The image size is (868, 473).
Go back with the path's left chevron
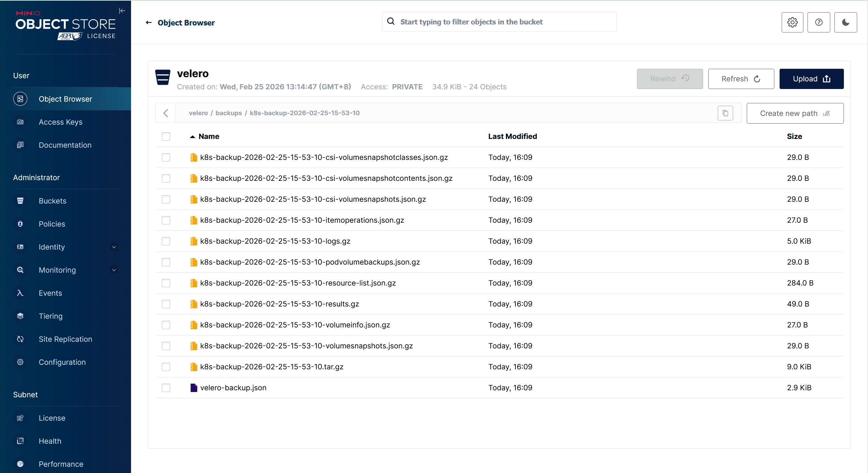click(166, 113)
